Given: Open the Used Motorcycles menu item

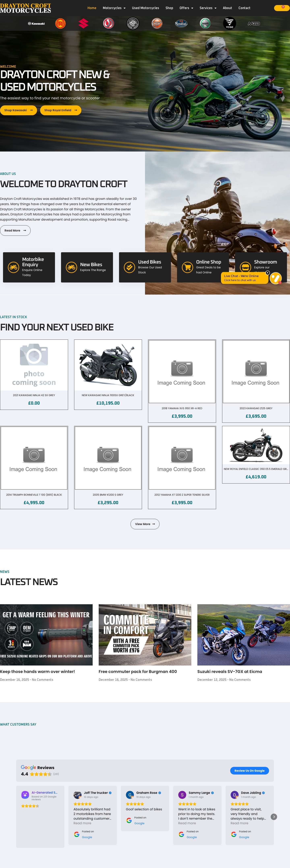Looking at the screenshot, I should coord(146,8).
